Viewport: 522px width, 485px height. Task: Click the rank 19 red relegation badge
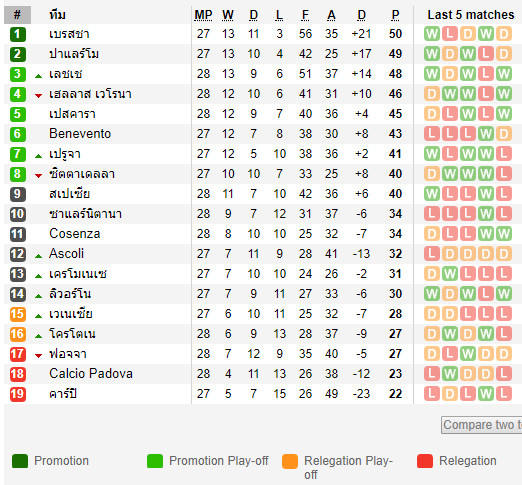(18, 394)
